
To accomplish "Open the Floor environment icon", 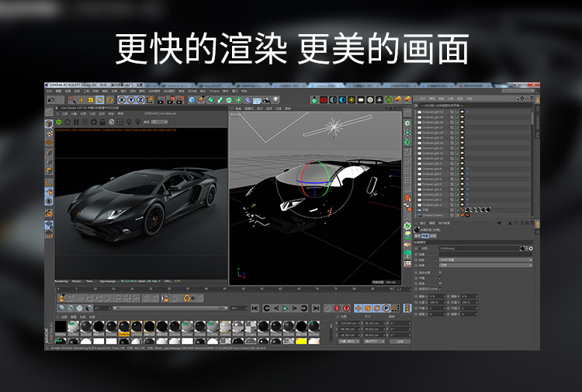I will [x=257, y=100].
